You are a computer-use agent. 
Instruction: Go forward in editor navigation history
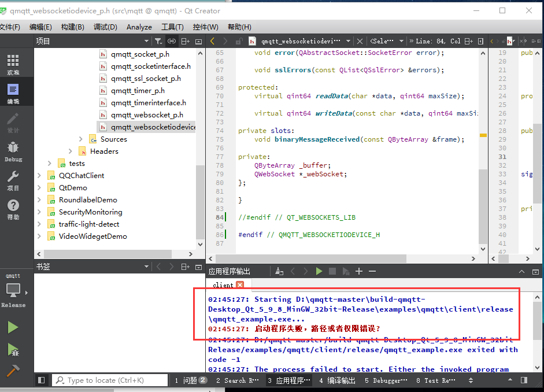coord(225,41)
